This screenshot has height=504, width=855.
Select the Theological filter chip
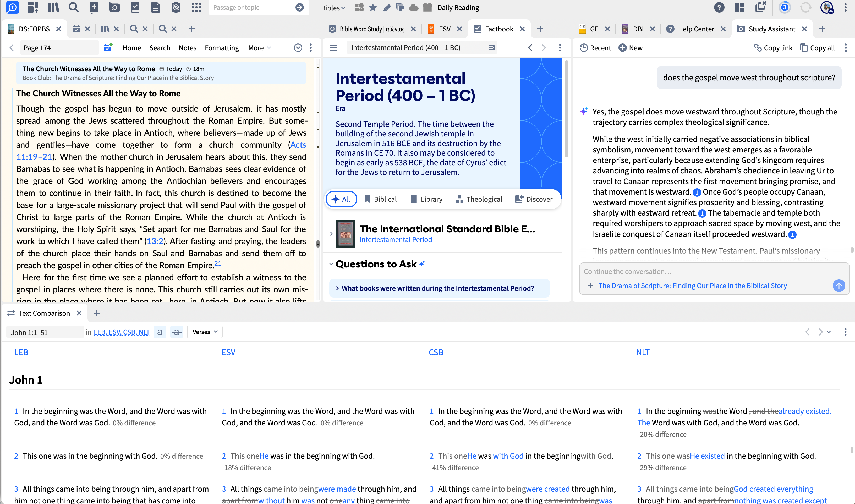click(x=479, y=199)
